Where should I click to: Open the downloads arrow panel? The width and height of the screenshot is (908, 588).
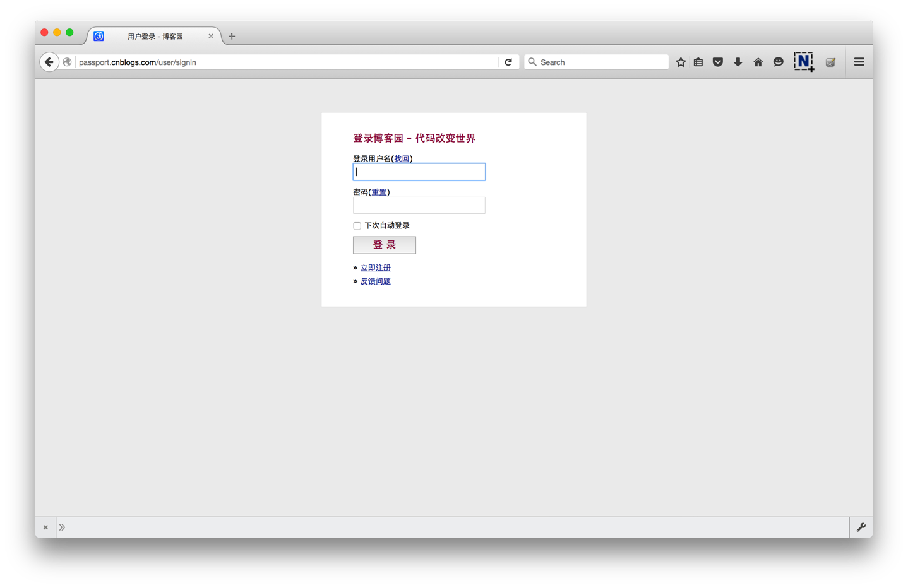[738, 62]
